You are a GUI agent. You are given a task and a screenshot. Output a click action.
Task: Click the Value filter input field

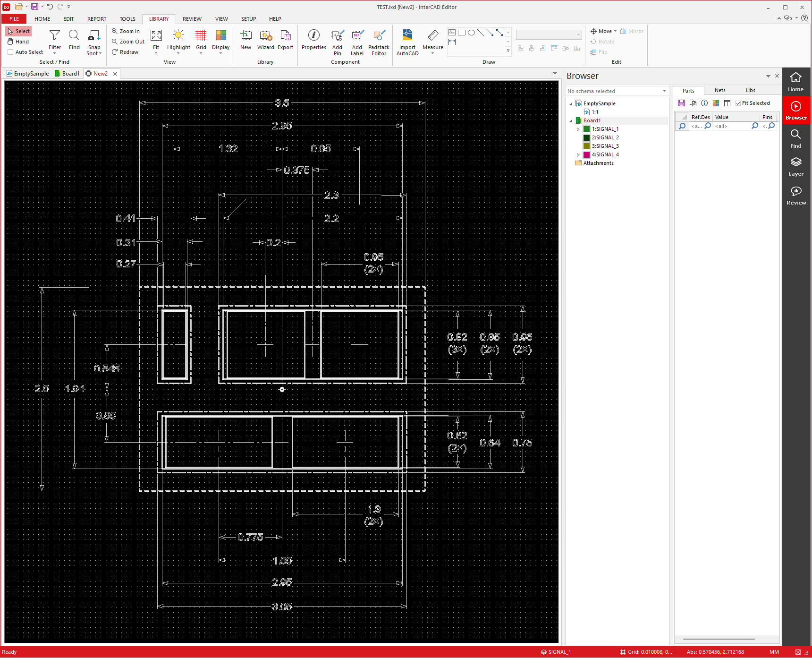pyautogui.click(x=732, y=126)
